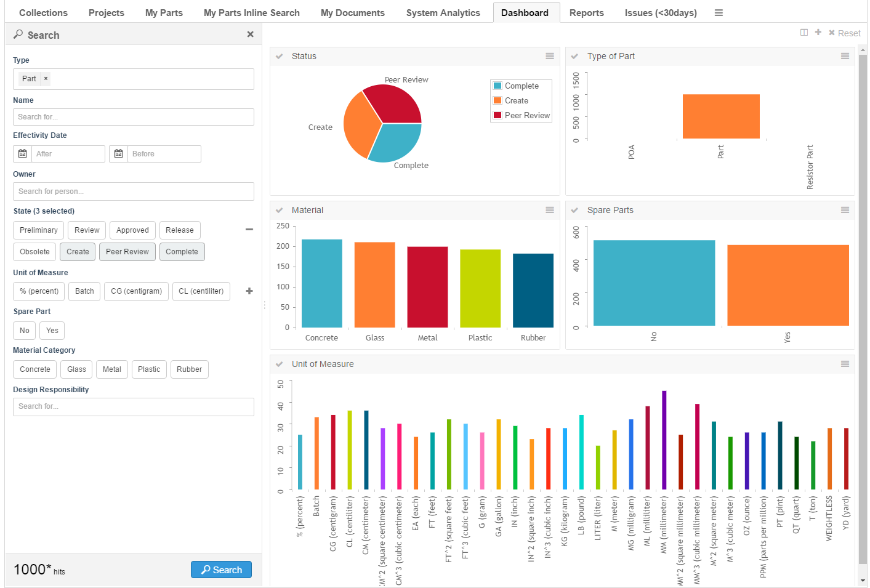Click the hamburger menu icon beside Issues tab
Viewport: 870px width, 588px height.
(719, 13)
